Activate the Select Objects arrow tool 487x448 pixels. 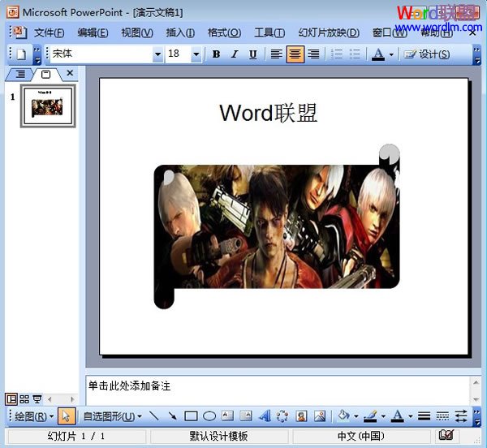tap(67, 416)
